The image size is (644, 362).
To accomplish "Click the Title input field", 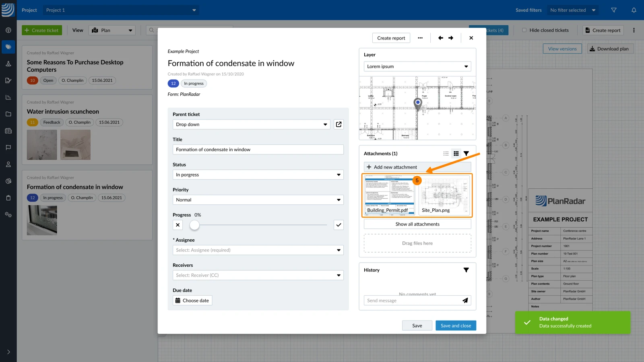I will 258,150.
